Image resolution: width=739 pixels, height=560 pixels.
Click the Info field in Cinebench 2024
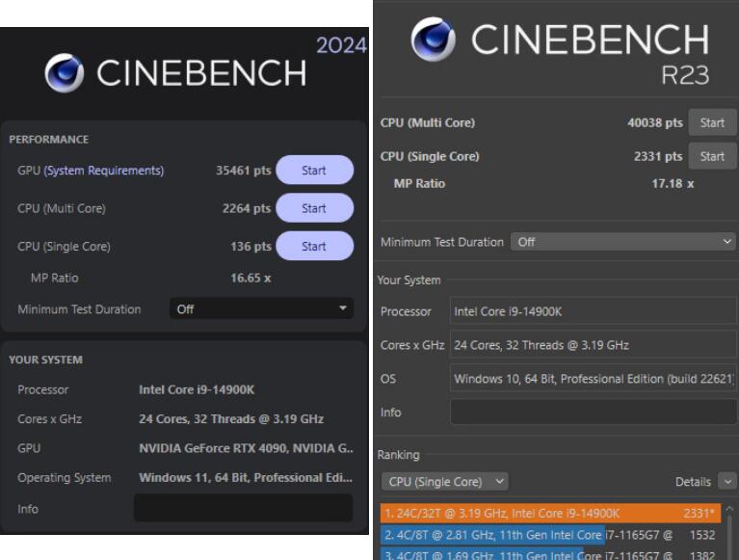point(243,508)
